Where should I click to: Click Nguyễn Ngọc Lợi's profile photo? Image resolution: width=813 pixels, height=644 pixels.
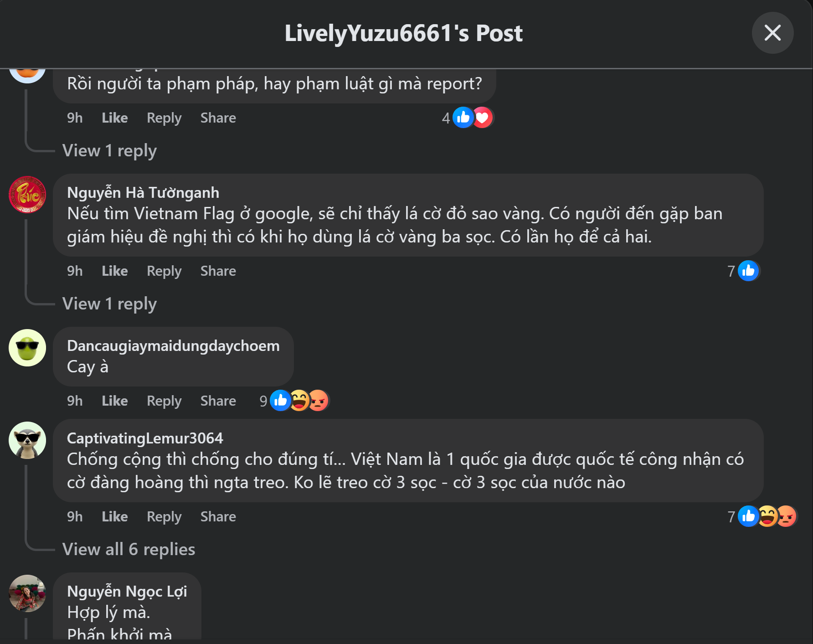coord(27,593)
